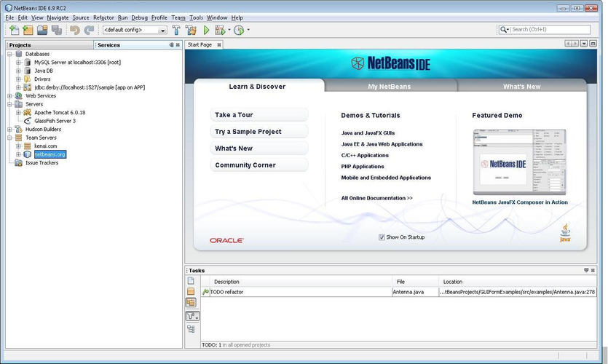Open Java and JavaFX GUIs tutorial link
608x364 pixels.
368,133
